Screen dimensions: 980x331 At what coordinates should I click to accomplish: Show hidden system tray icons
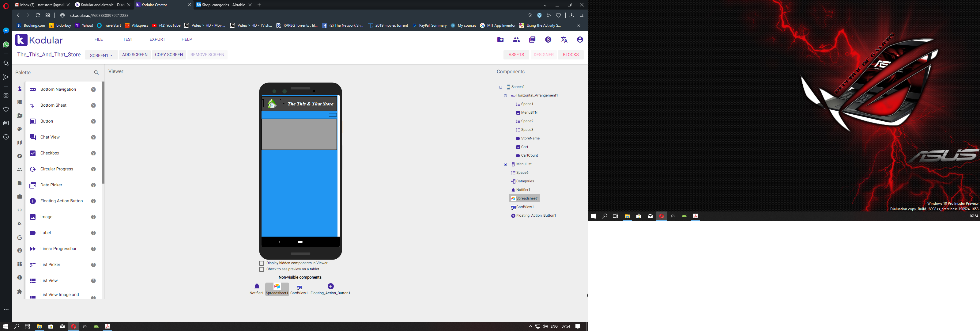(530, 326)
